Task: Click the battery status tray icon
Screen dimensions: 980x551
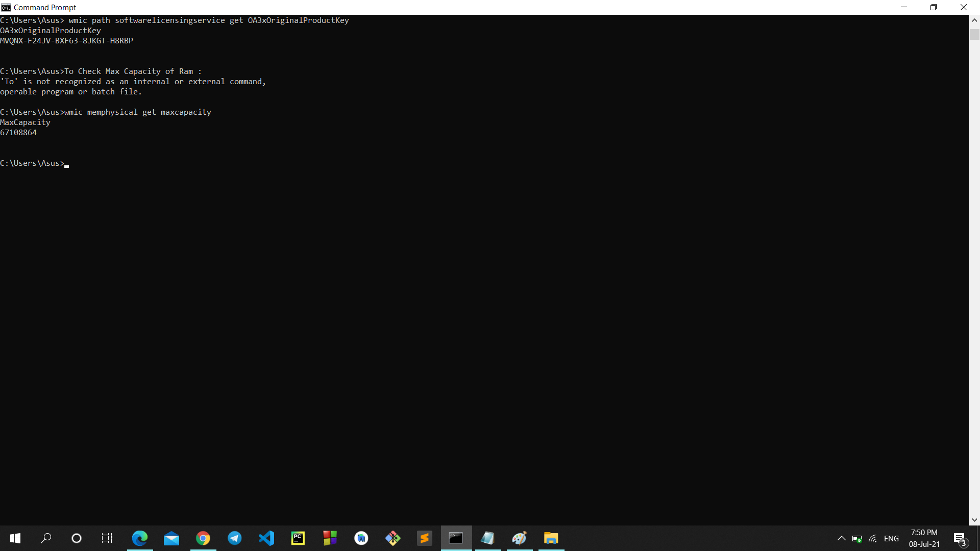Action: 857,538
